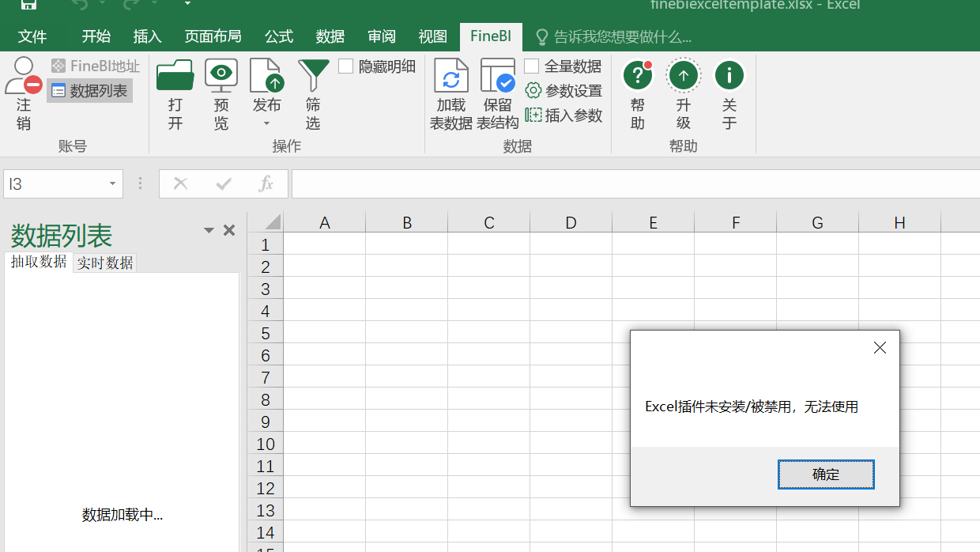Open a template with the 打开 folder icon
Screen dimensions: 980x552
tap(175, 76)
